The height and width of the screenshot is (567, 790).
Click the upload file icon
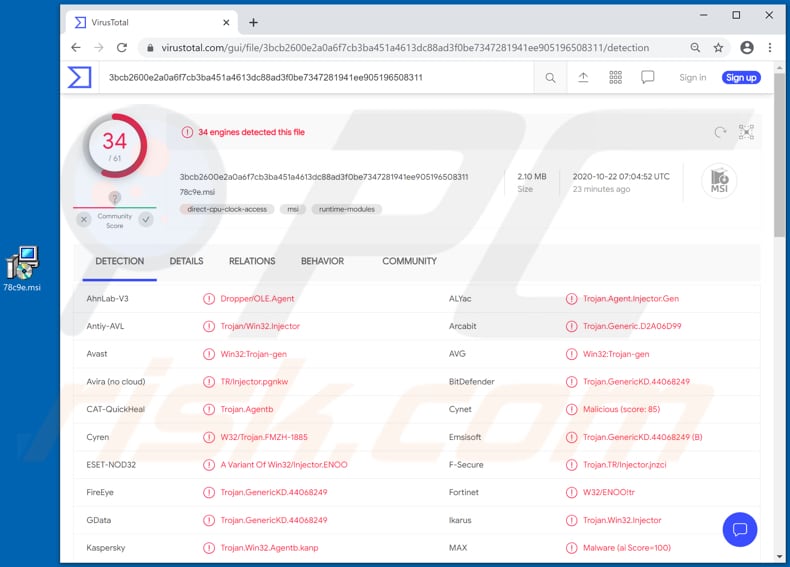[583, 77]
